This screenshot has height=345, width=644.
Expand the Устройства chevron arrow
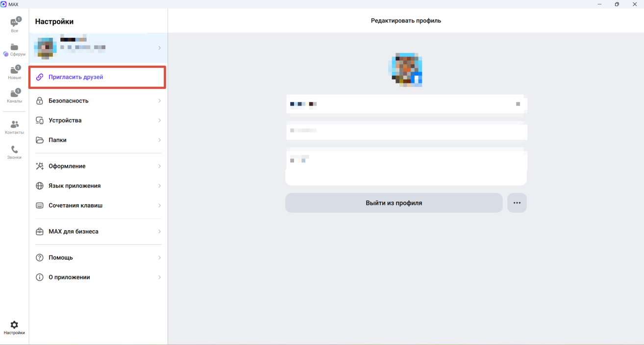click(x=159, y=120)
